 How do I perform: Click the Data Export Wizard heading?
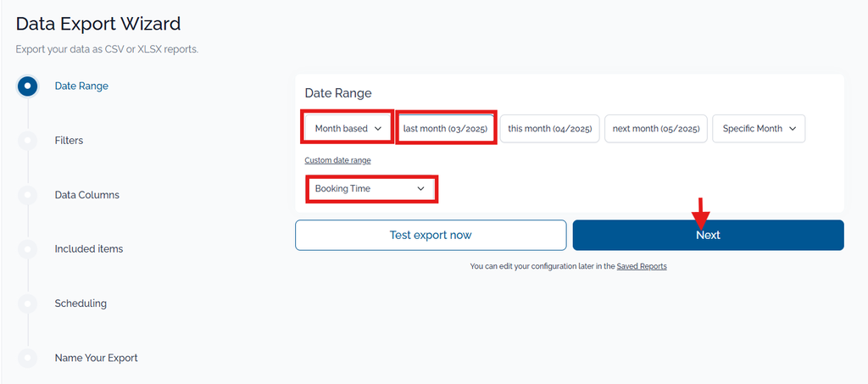coord(98,24)
